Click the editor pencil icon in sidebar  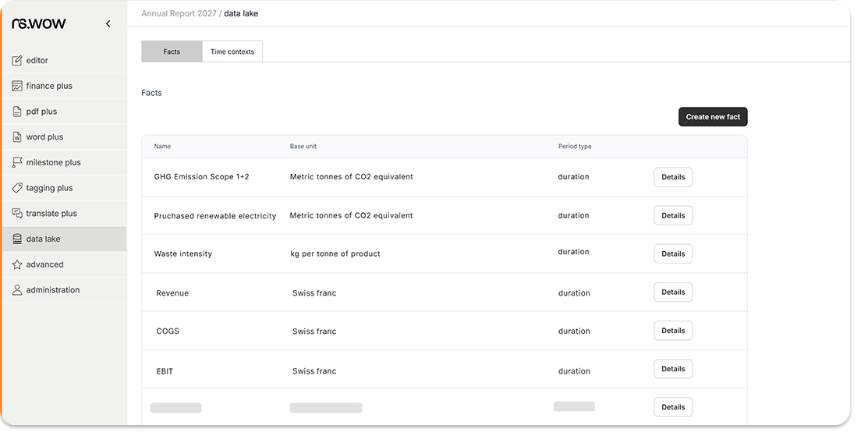pos(17,61)
